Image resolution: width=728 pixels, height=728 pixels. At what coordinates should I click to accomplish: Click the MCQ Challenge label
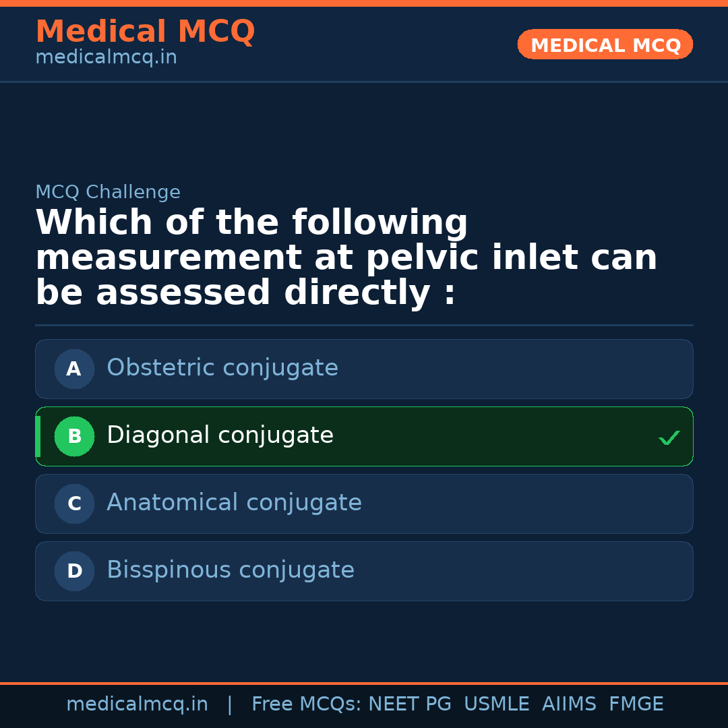click(108, 191)
